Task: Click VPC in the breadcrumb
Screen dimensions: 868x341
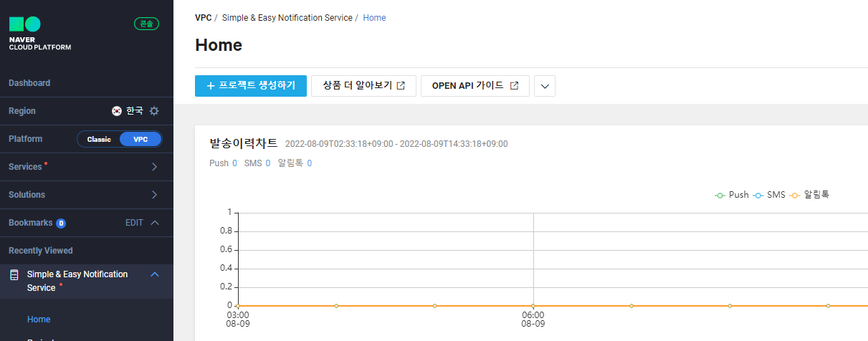Action: click(204, 17)
